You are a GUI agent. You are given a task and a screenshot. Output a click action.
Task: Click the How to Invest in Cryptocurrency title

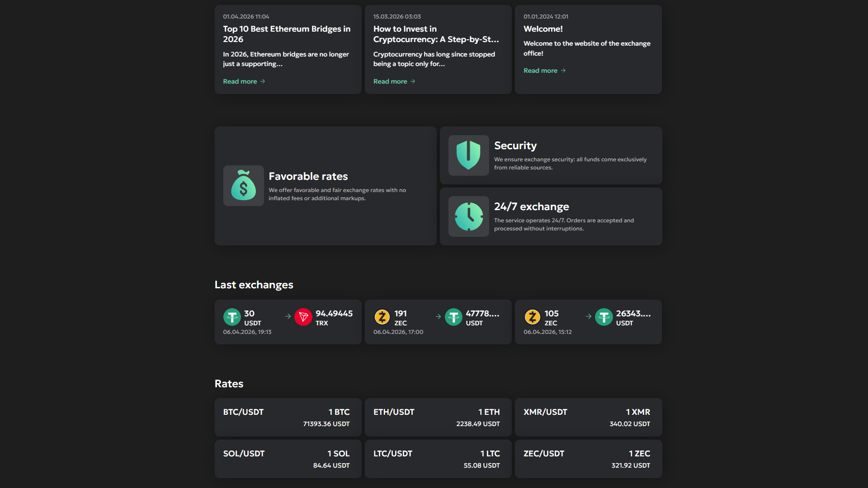436,34
